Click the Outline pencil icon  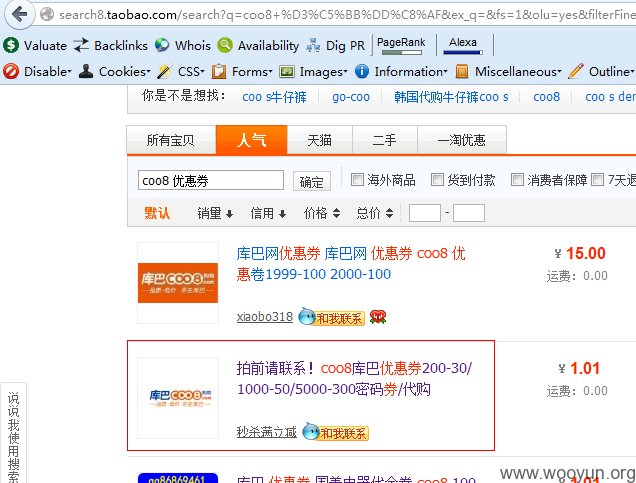pyautogui.click(x=576, y=71)
